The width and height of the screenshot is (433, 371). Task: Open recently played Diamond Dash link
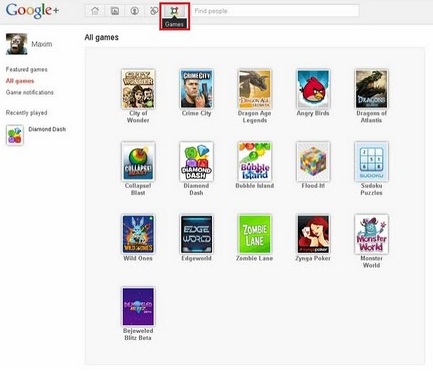coord(47,129)
